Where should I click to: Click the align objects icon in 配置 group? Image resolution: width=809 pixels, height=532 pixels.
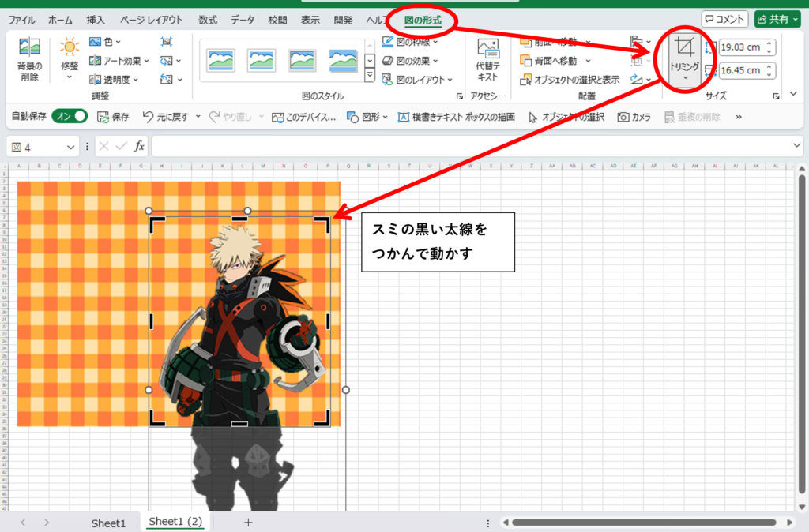(x=636, y=42)
